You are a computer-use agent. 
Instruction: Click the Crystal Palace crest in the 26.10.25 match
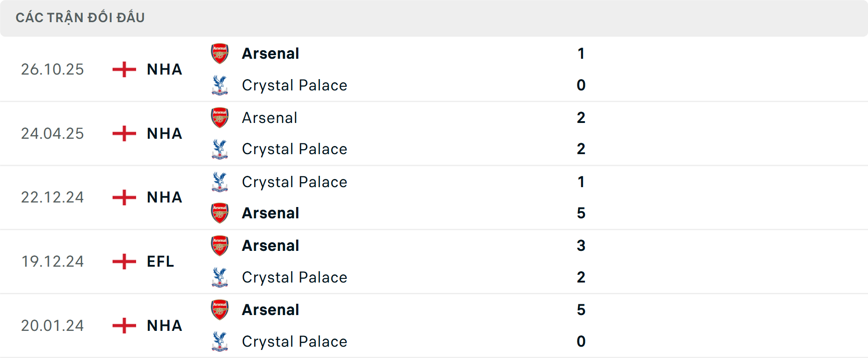pyautogui.click(x=220, y=85)
